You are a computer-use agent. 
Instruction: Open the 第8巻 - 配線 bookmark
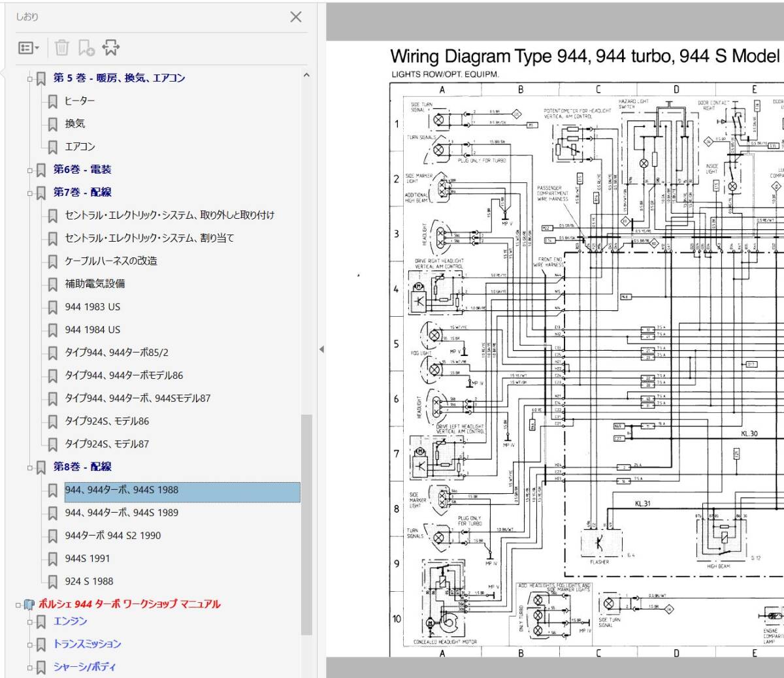(x=82, y=466)
